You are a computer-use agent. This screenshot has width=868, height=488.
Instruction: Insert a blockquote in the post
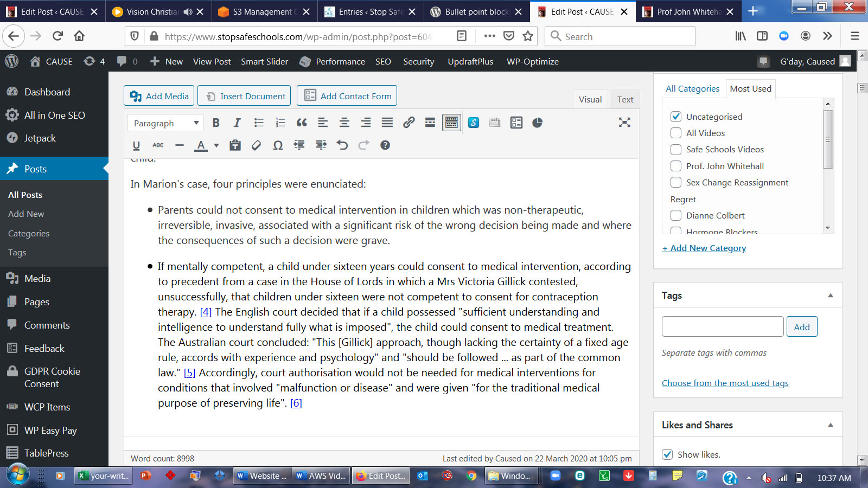click(302, 123)
